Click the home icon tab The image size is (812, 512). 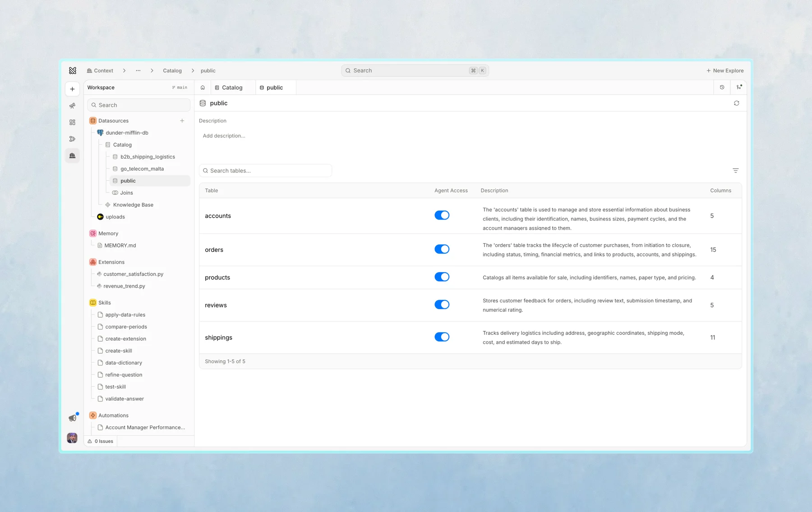(203, 87)
